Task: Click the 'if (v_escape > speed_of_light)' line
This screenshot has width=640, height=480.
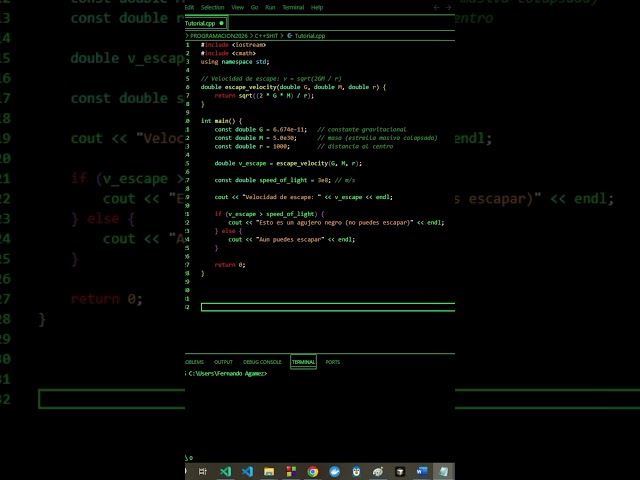Action: click(269, 214)
